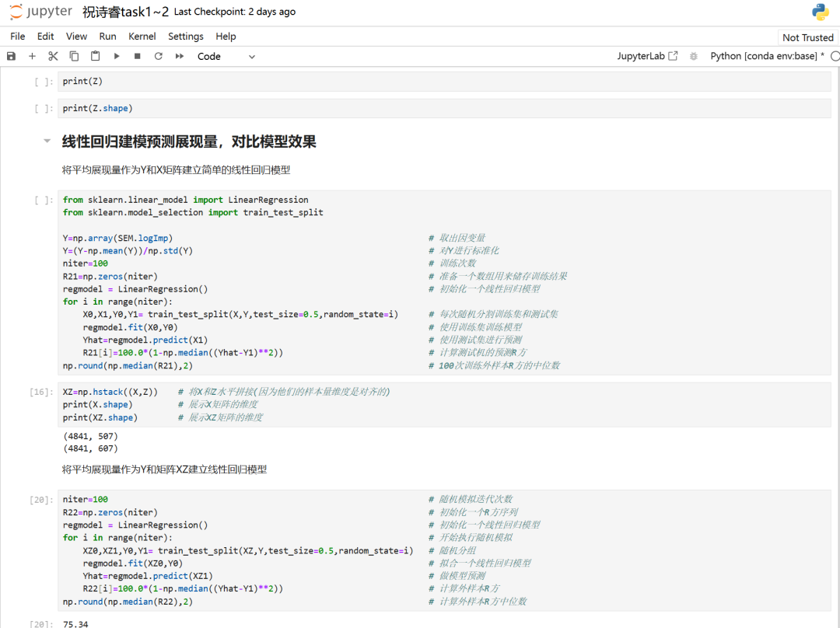Copy the selected cell
This screenshot has height=628, width=840.
click(74, 56)
